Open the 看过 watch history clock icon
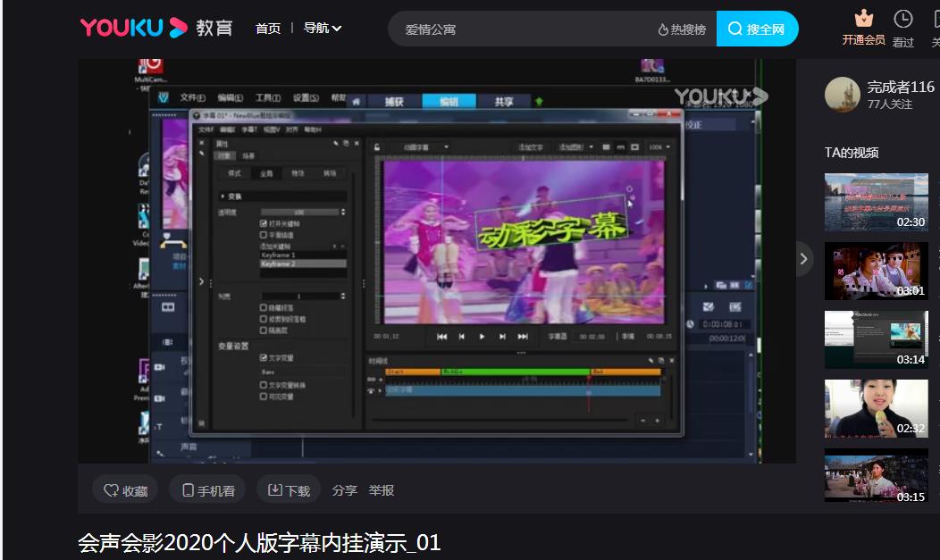940x560 pixels. (x=902, y=19)
